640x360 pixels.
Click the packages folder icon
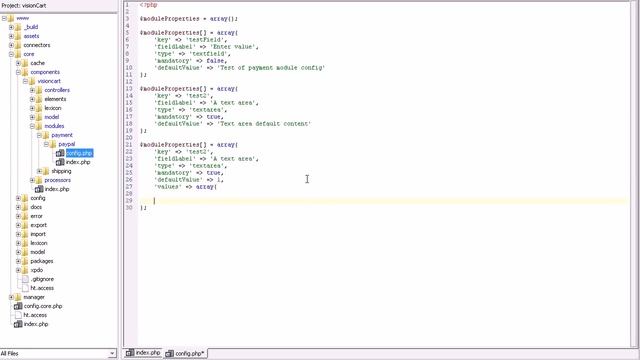coord(25,261)
